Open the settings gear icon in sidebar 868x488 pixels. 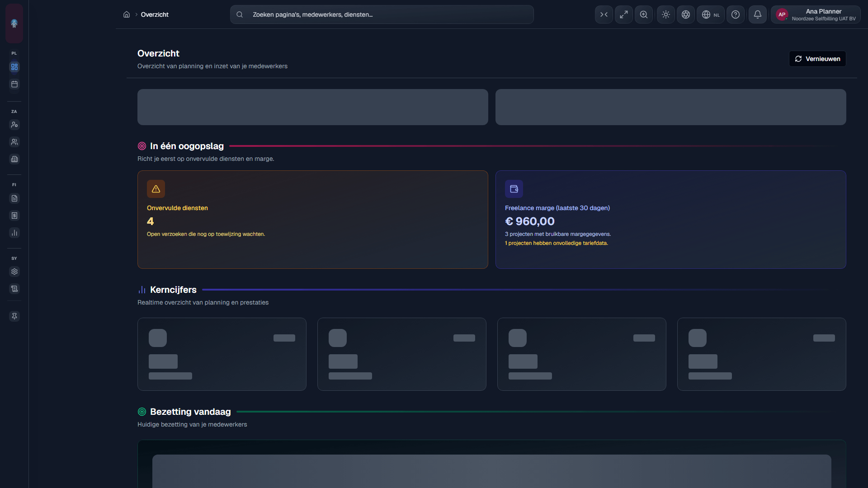pyautogui.click(x=14, y=272)
